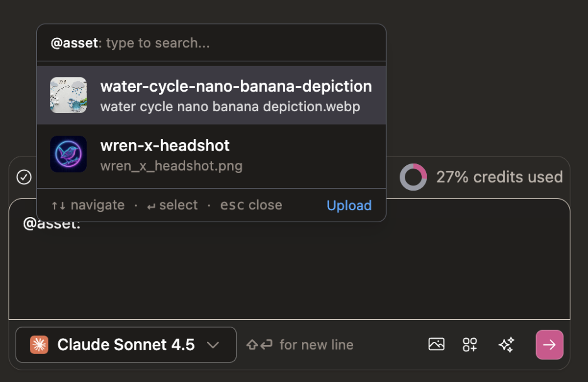
Task: Click the esc close option
Action: click(x=251, y=205)
